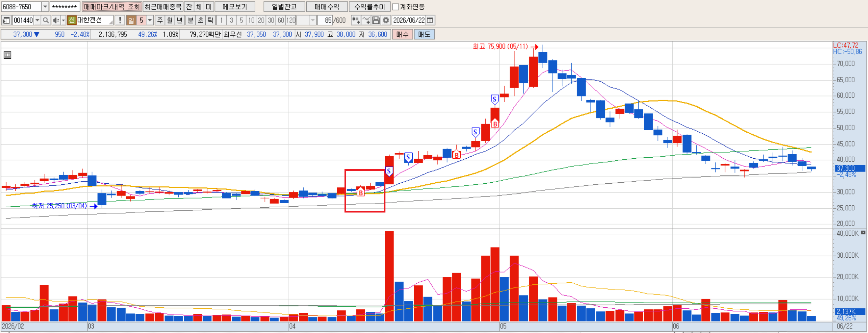This screenshot has width=868, height=333.
Task: Switch to weekly 주 chart period
Action: coord(160,20)
